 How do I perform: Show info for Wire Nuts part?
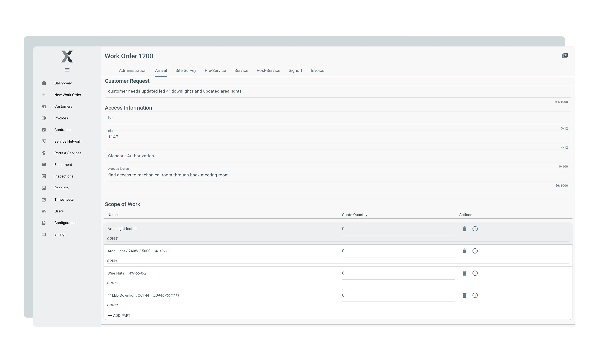[475, 273]
